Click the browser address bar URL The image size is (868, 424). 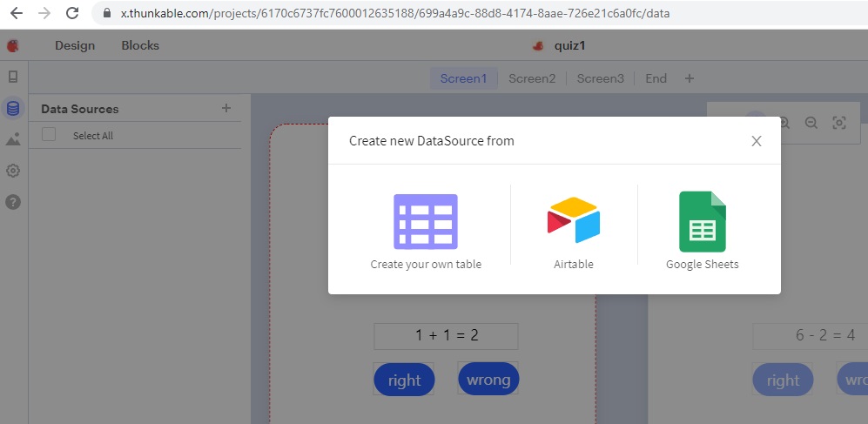(395, 13)
